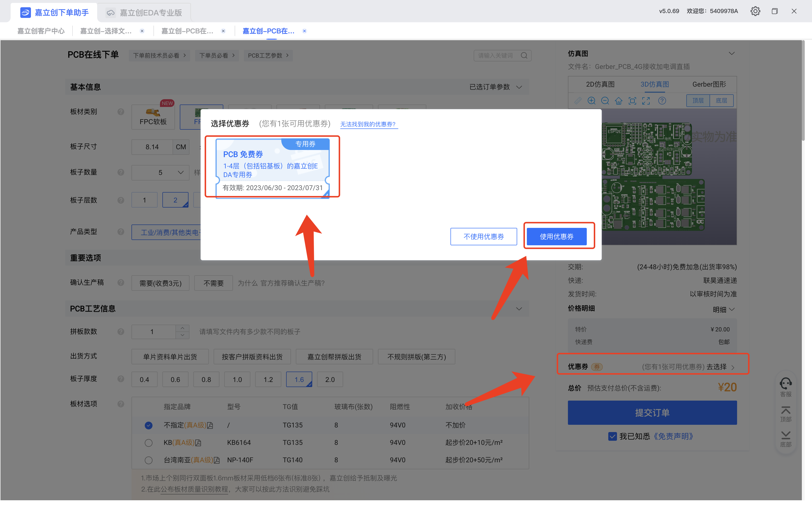The width and height of the screenshot is (812, 508).
Task: Open the 板子数量 dropdown showing 5
Action: 160,173
